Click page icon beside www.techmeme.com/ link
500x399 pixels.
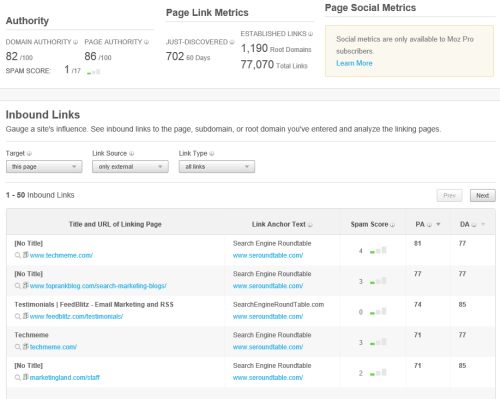(25, 255)
